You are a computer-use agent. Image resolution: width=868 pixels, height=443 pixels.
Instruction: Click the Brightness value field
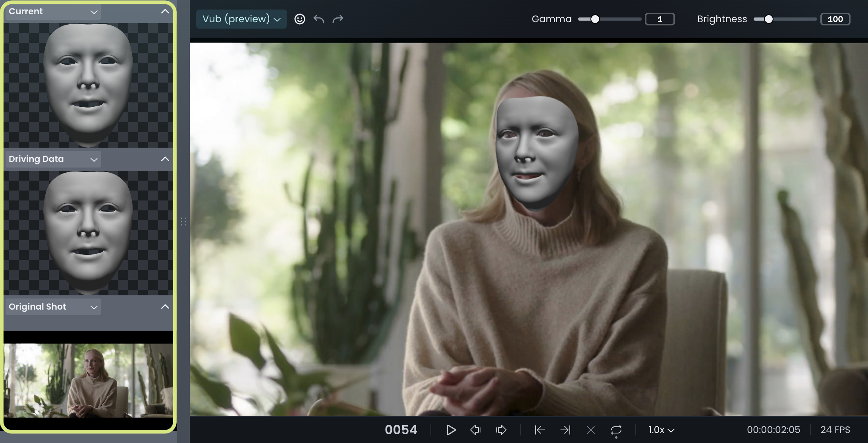pyautogui.click(x=835, y=19)
